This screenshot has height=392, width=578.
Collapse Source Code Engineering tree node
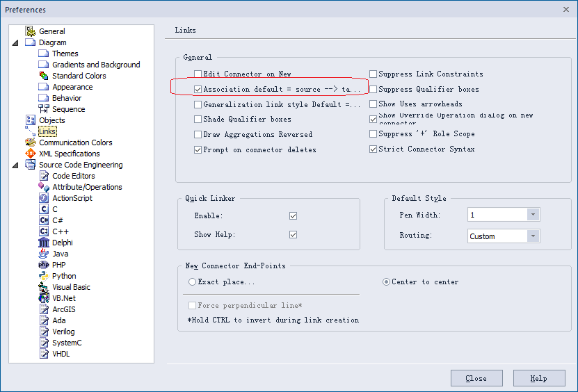click(x=15, y=165)
